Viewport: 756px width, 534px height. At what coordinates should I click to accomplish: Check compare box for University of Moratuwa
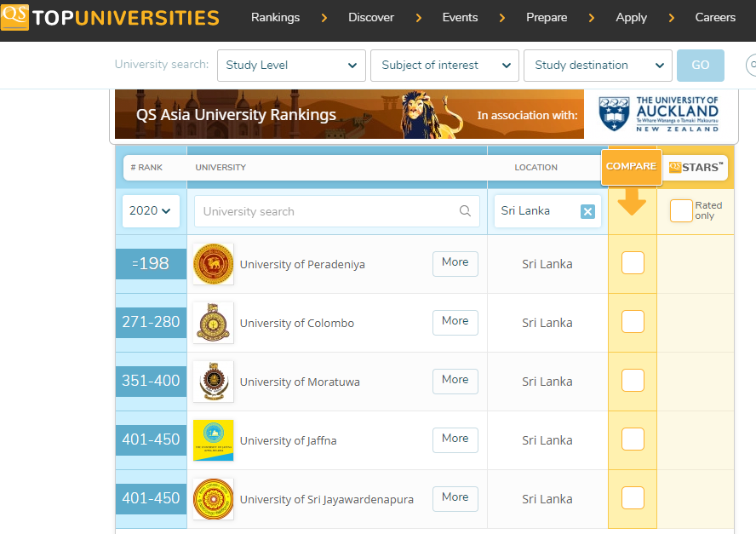point(633,380)
